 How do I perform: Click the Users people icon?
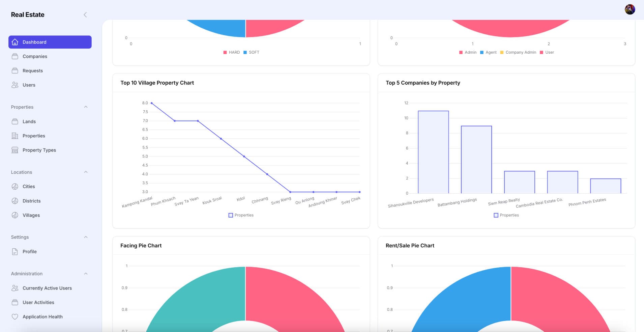point(15,85)
